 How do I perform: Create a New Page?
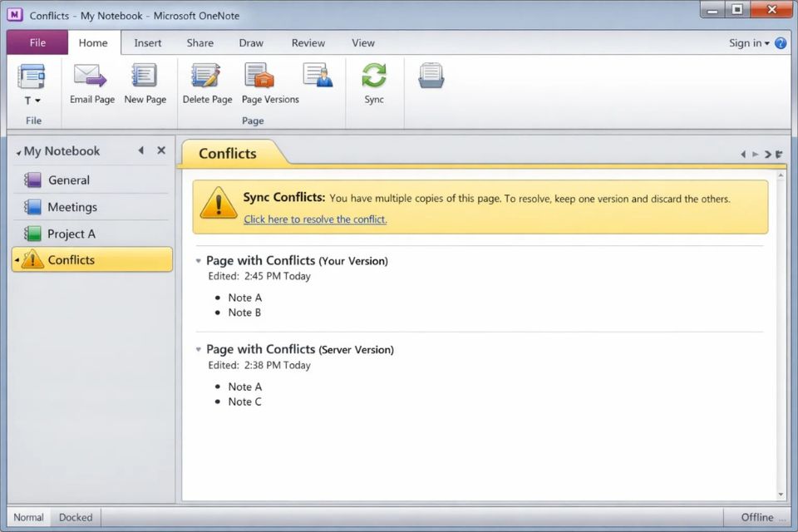pos(145,83)
